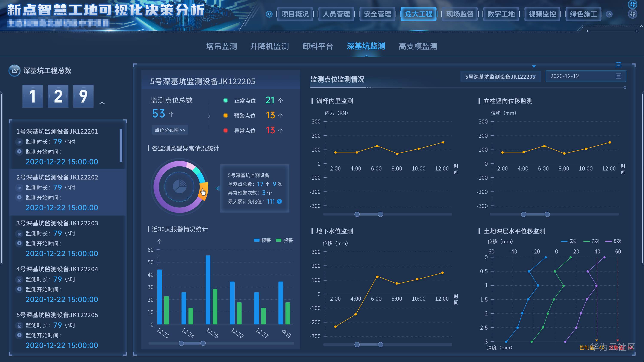Click the deep pit total crown icon
Viewport: 644px width, 362px height.
(15, 71)
